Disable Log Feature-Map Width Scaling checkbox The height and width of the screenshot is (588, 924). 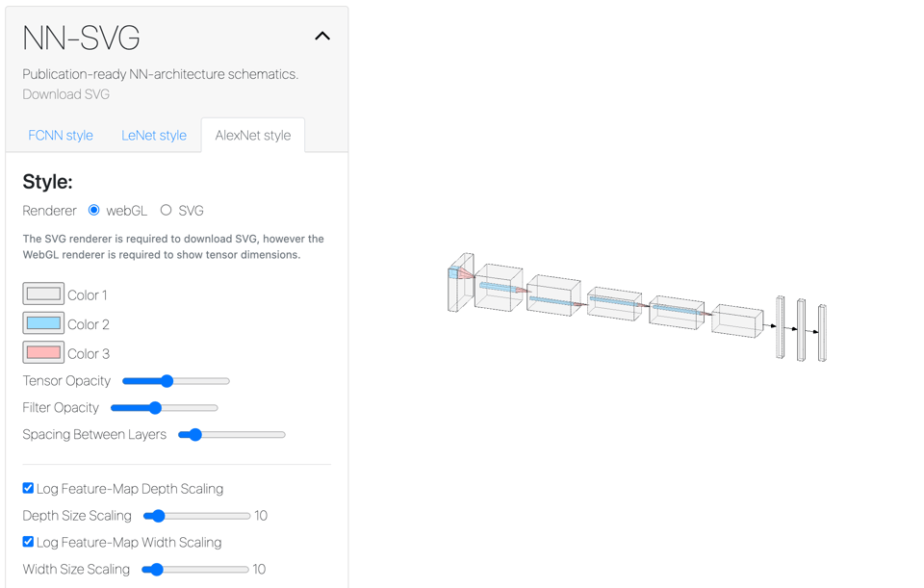28,542
